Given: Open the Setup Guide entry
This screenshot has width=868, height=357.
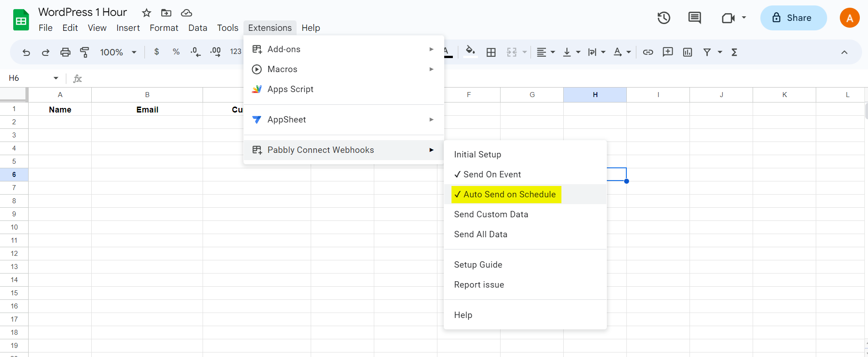Looking at the screenshot, I should pyautogui.click(x=525, y=264).
